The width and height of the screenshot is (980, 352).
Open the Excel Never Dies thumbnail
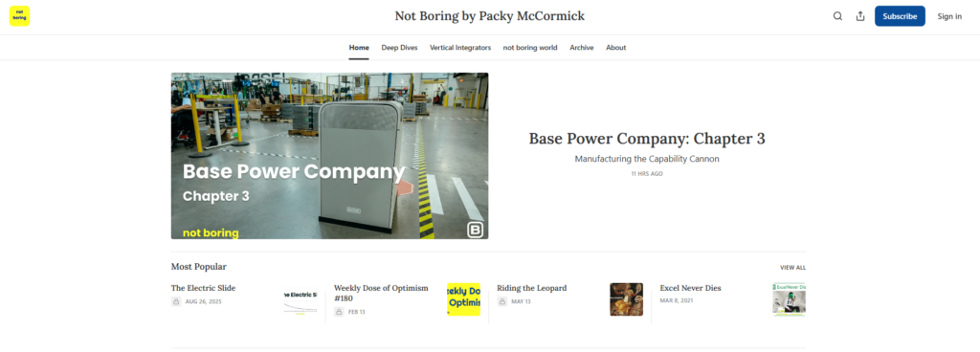(790, 299)
